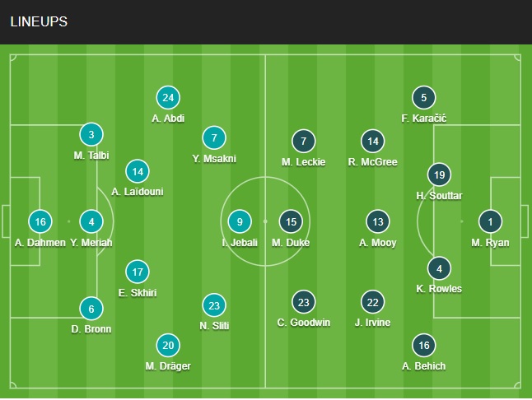Click F. Karačić's number 5 badge

pyautogui.click(x=423, y=97)
